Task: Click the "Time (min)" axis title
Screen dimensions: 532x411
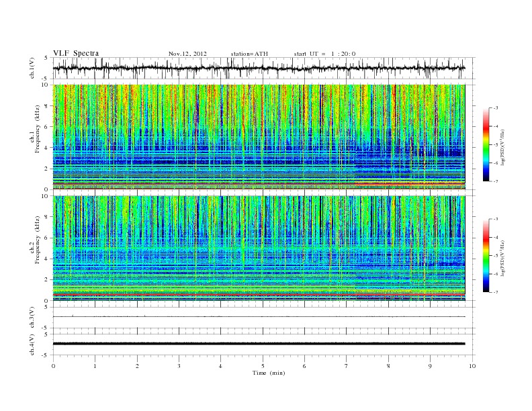Action: (269, 373)
